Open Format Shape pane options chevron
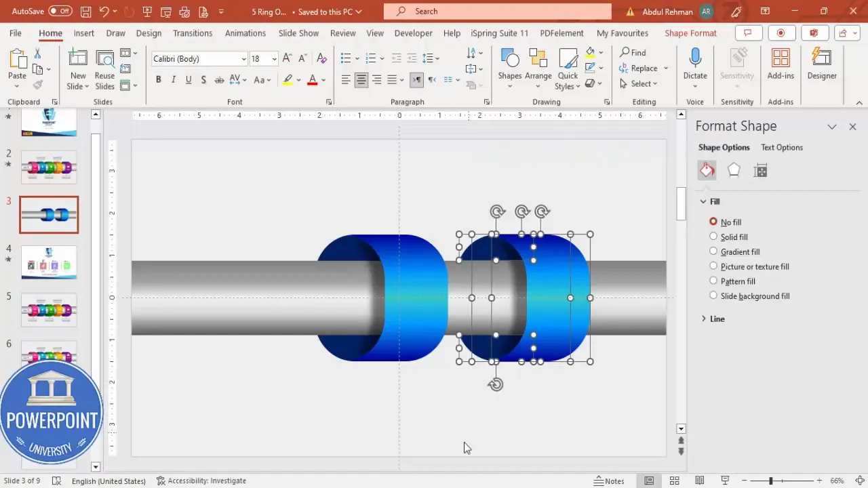Viewport: 868px width, 488px height. [832, 127]
